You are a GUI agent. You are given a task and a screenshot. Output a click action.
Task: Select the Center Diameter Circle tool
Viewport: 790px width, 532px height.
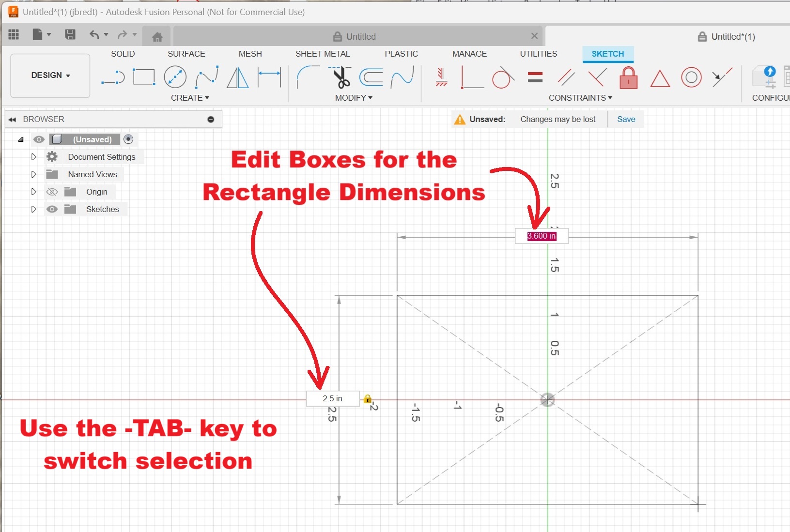pyautogui.click(x=175, y=77)
